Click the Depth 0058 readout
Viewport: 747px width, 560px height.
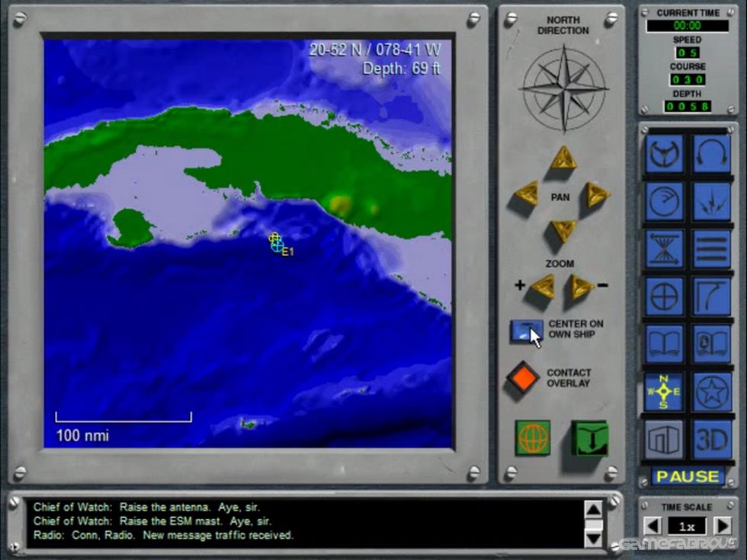tap(688, 107)
